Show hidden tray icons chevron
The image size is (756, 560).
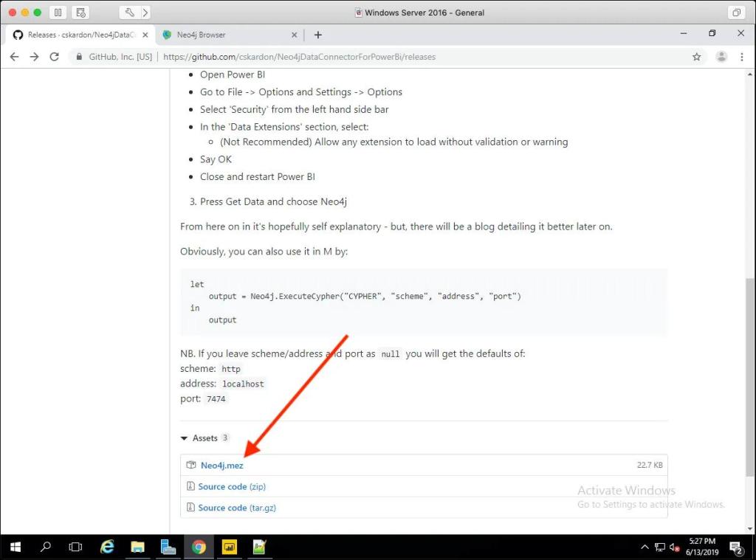(x=645, y=547)
